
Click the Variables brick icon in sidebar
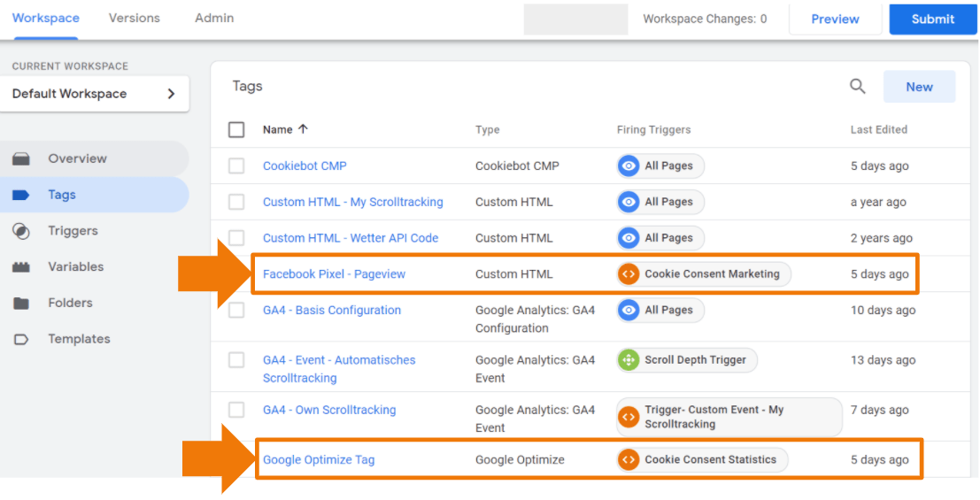coord(21,267)
